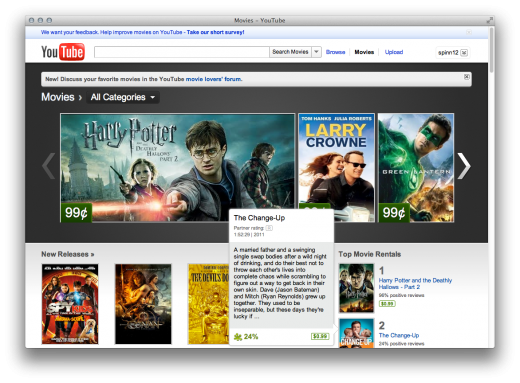Select the Movies tab in header
Image resolution: width=520 pixels, height=383 pixels.
coord(364,52)
